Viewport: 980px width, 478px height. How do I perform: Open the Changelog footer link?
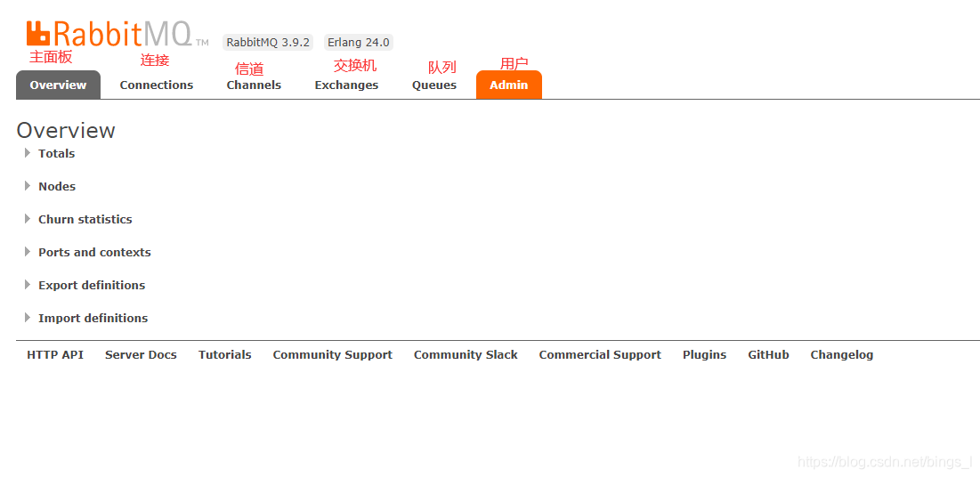[841, 355]
